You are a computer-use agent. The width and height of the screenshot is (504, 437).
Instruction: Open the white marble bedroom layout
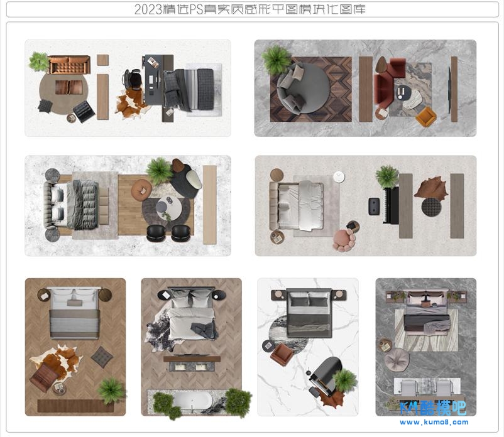pyautogui.click(x=307, y=347)
